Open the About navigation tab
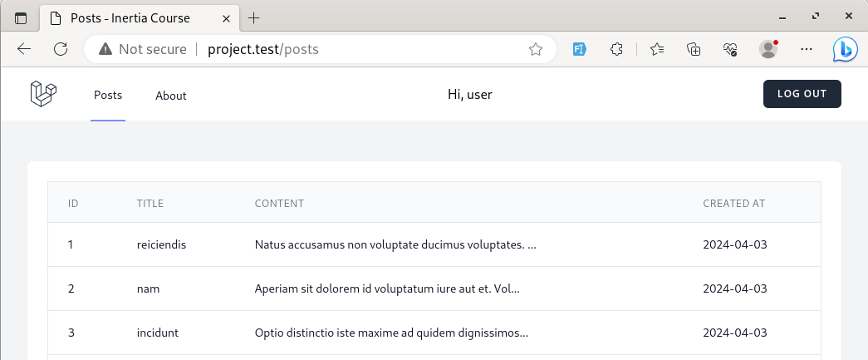This screenshot has width=868, height=360. 170,96
